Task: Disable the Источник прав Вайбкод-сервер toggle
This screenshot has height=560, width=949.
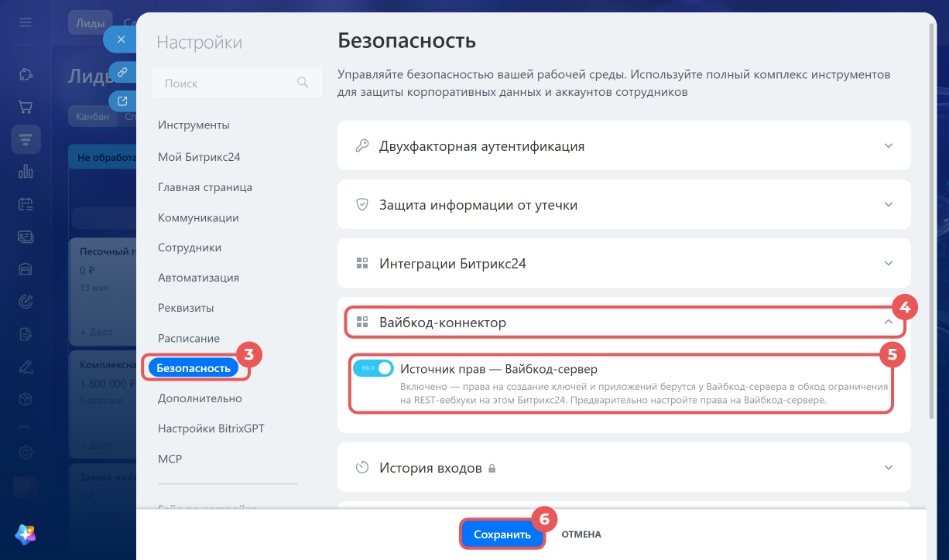Action: click(x=373, y=368)
